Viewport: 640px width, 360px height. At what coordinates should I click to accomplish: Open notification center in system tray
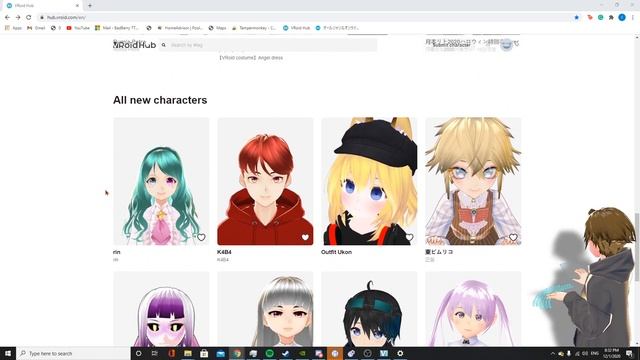(630, 353)
